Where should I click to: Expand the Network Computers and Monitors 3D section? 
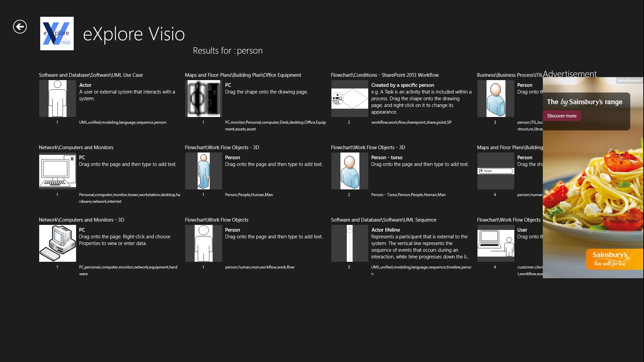pos(81,219)
